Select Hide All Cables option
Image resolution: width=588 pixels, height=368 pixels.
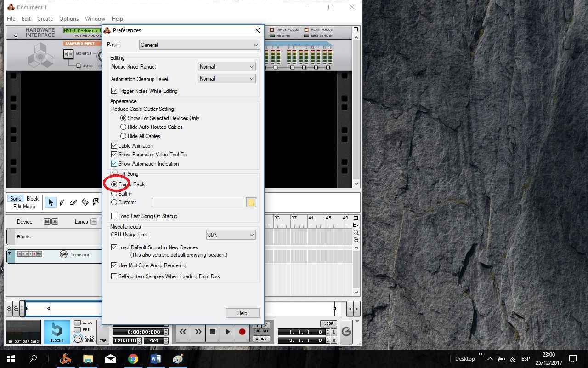pyautogui.click(x=123, y=136)
